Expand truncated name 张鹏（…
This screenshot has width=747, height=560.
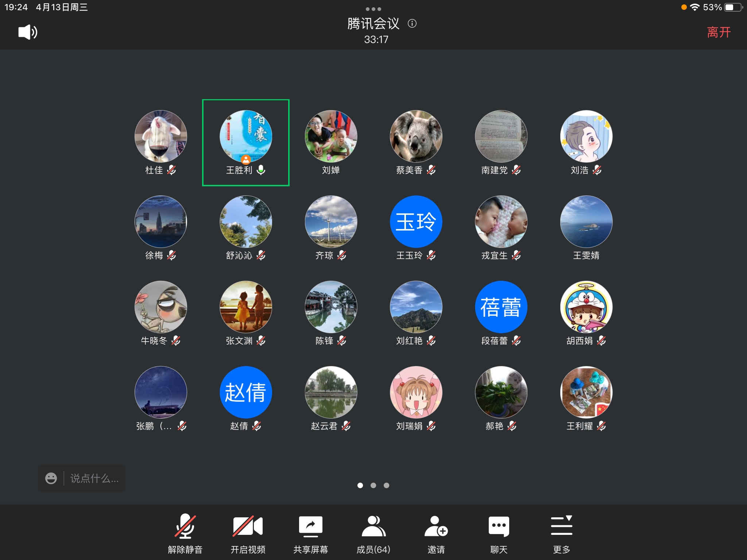click(154, 426)
